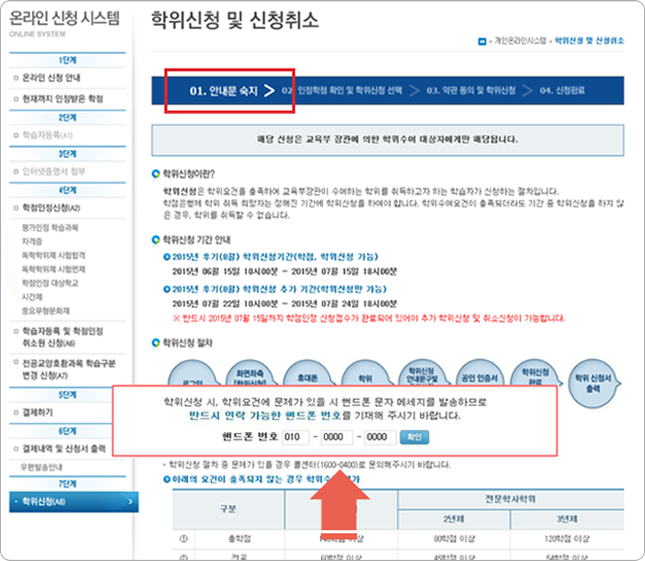
Task: Click the 학위 신청서 출력 step bubble
Action: 593,383
